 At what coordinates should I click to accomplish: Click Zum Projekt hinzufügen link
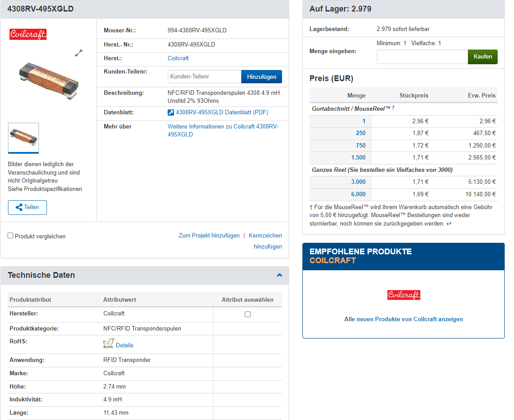(209, 236)
